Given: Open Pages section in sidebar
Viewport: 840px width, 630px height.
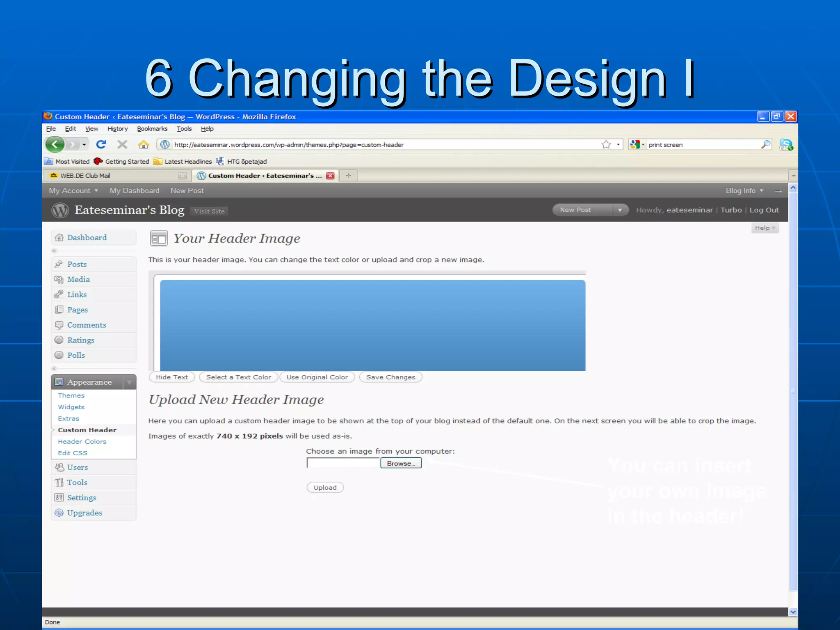Looking at the screenshot, I should (94, 310).
